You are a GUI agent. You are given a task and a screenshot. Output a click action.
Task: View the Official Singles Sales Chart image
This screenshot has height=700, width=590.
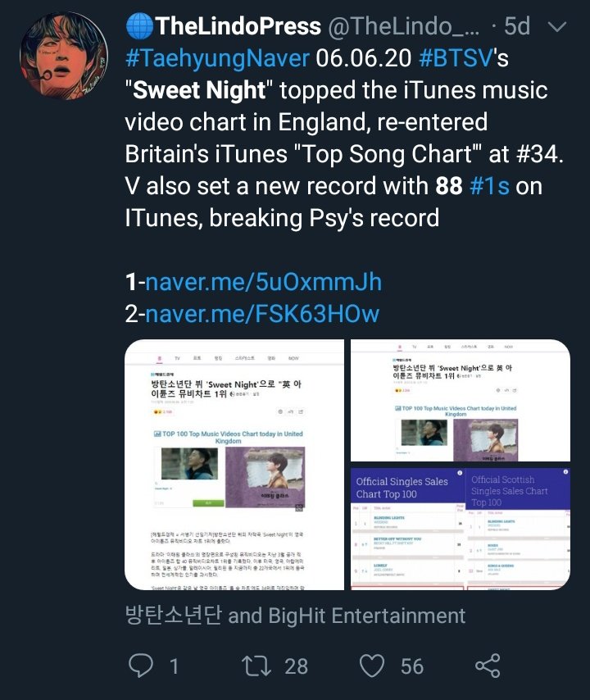coord(405,528)
